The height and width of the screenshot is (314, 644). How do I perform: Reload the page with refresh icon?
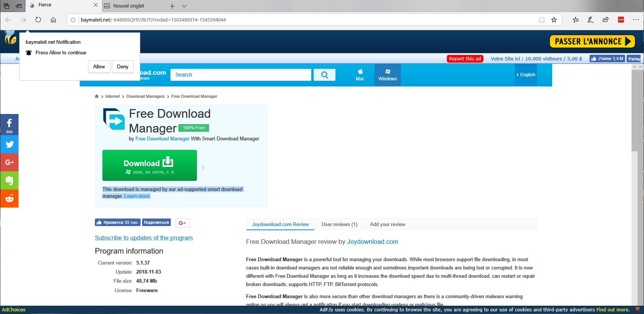(38, 20)
